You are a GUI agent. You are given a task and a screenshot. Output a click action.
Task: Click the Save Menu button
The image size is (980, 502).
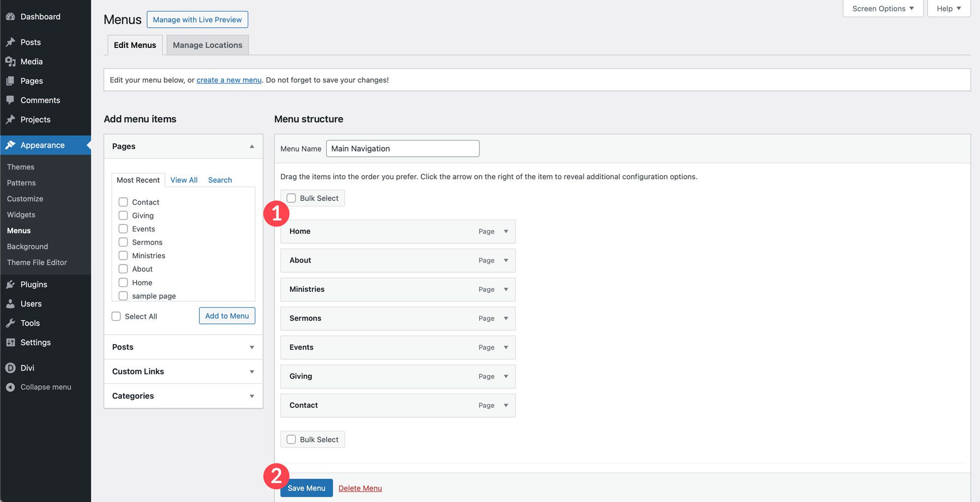click(306, 488)
